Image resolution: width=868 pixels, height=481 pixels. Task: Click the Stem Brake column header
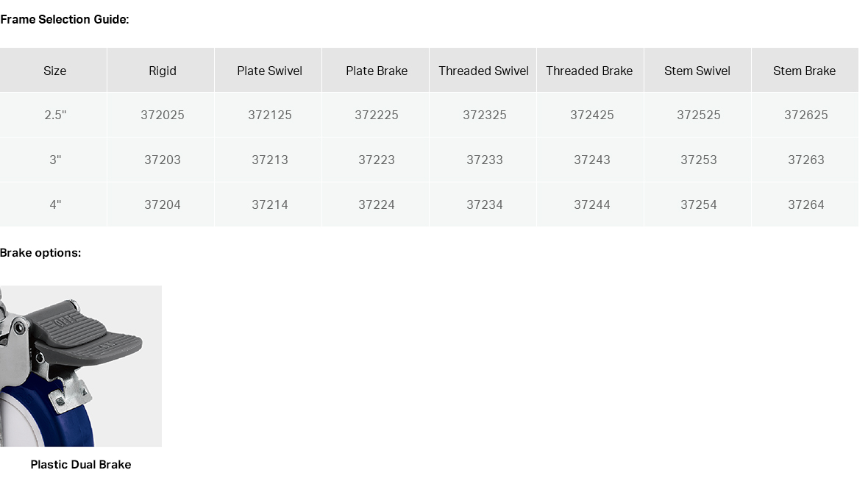point(804,71)
